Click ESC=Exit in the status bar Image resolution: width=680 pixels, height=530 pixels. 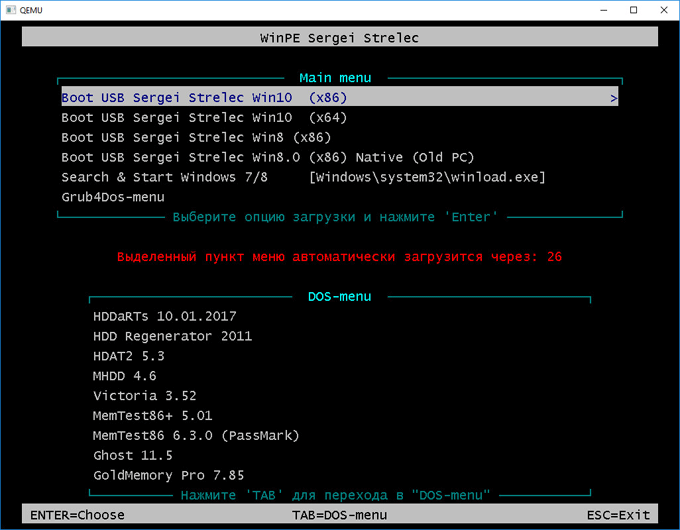pos(618,515)
